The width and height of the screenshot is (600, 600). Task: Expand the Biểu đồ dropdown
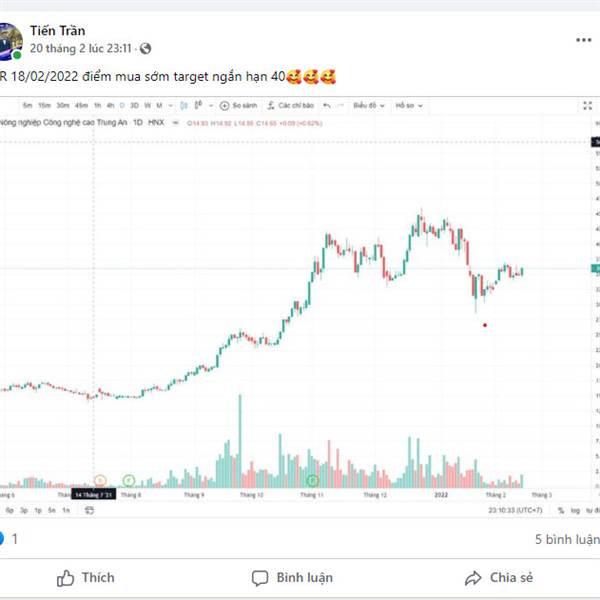pos(366,105)
